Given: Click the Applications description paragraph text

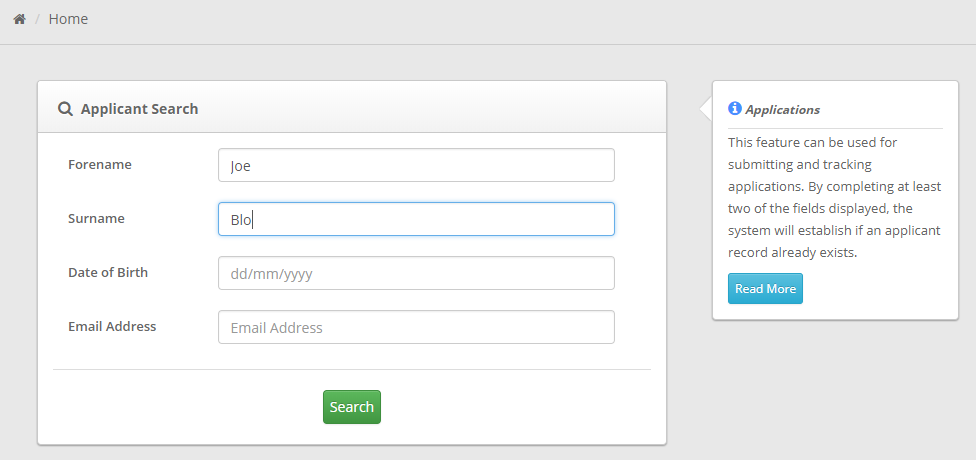Looking at the screenshot, I should click(835, 197).
